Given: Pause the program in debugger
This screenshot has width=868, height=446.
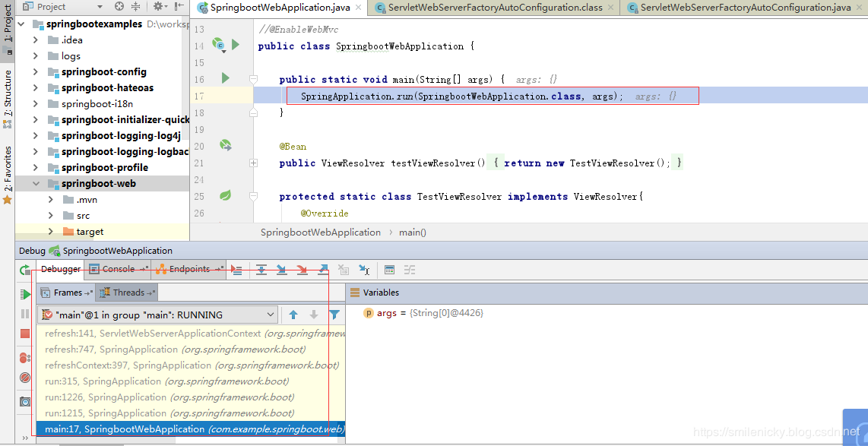Looking at the screenshot, I should 25,314.
